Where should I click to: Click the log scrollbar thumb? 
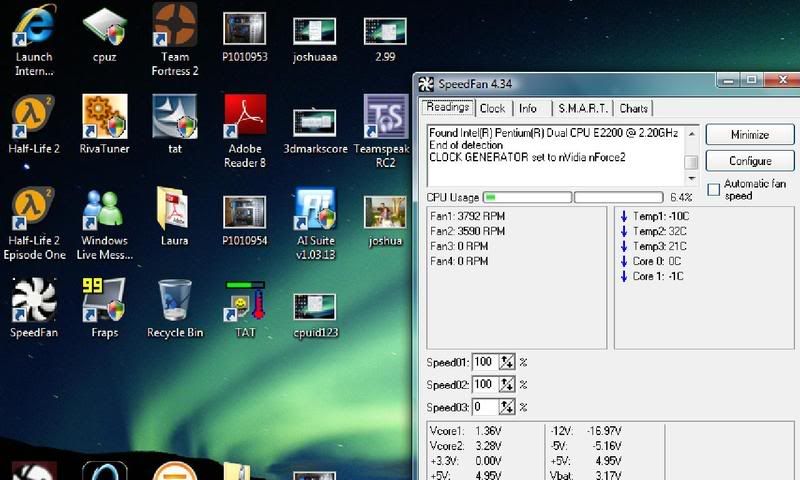(691, 162)
